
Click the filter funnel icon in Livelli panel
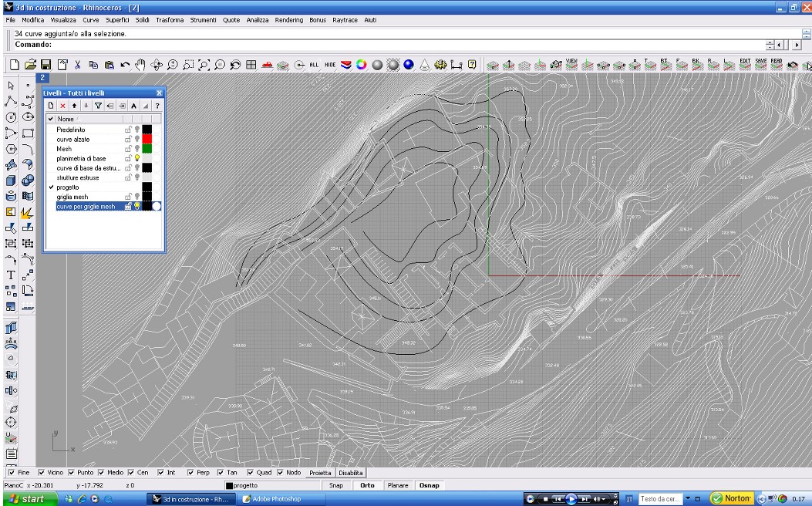98,105
